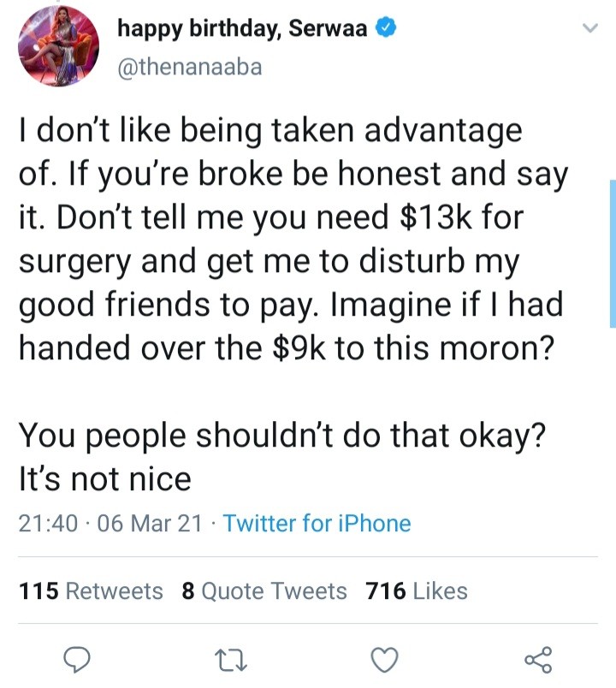The width and height of the screenshot is (616, 688).
Task: Click the 'I don't like being taken' line
Action: pyautogui.click(x=270, y=132)
